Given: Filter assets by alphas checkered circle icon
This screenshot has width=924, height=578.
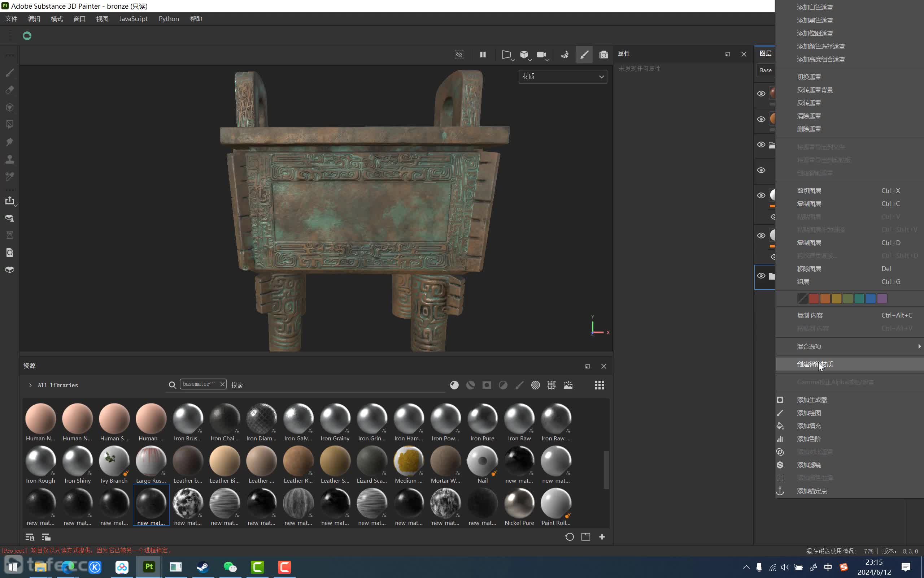Looking at the screenshot, I should pyautogui.click(x=536, y=385).
